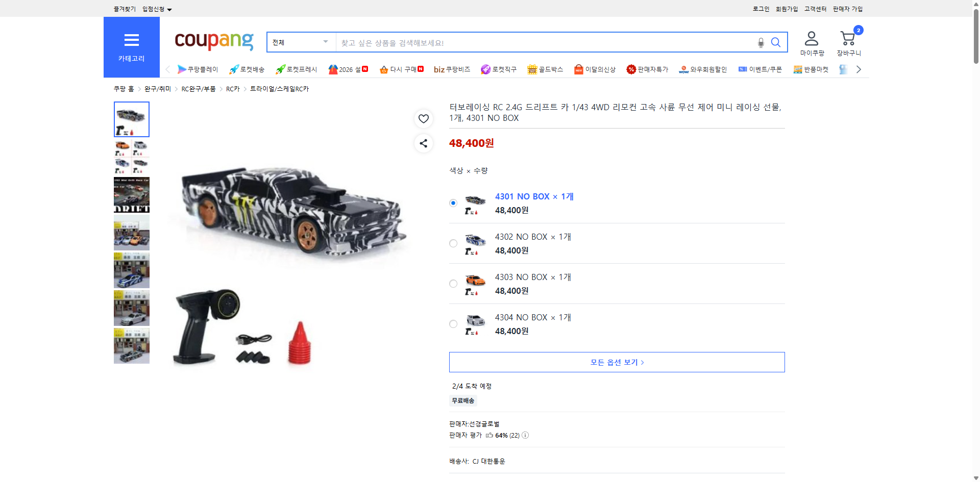This screenshot has height=482, width=980.
Task: Expand the 입점신청 dropdown arrow
Action: 169,9
